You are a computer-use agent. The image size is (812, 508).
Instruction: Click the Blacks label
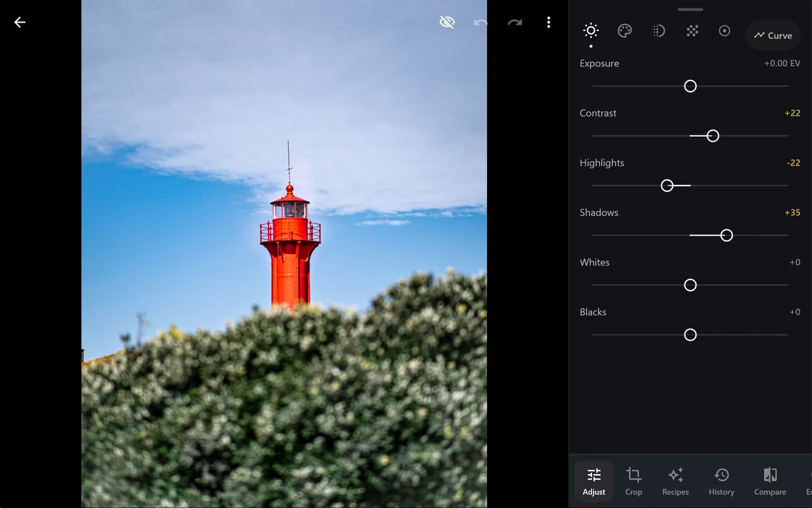[x=593, y=312]
